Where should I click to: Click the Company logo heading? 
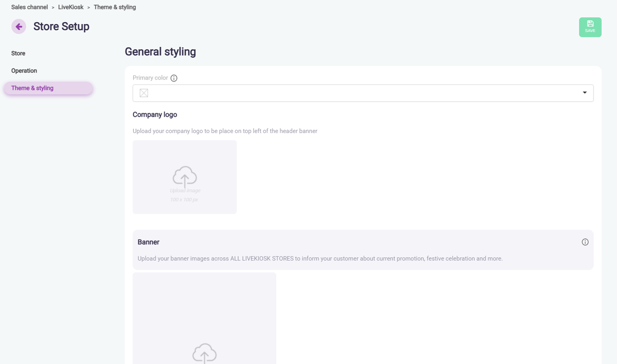155,115
